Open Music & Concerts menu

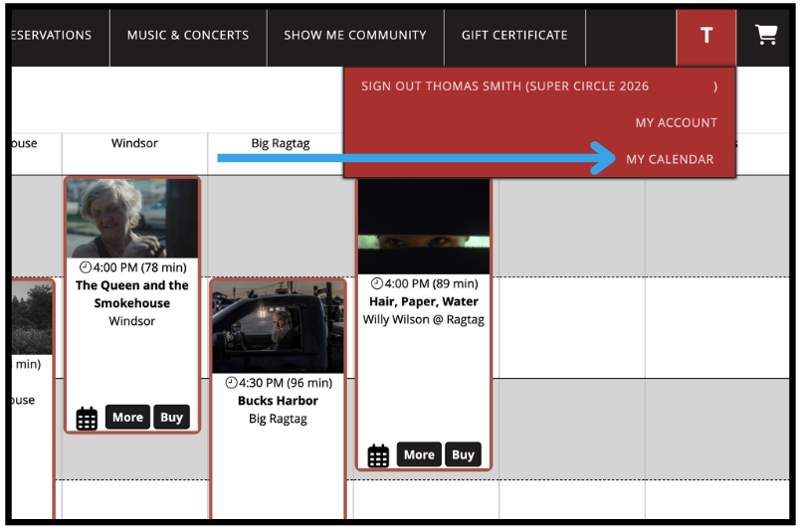coord(188,36)
